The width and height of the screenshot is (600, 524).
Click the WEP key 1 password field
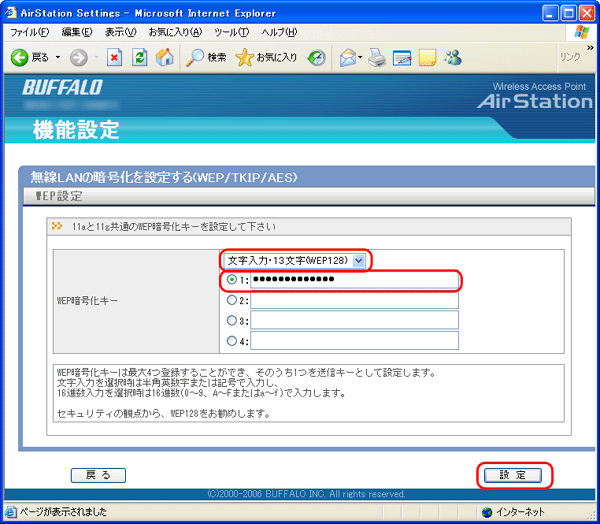[354, 280]
